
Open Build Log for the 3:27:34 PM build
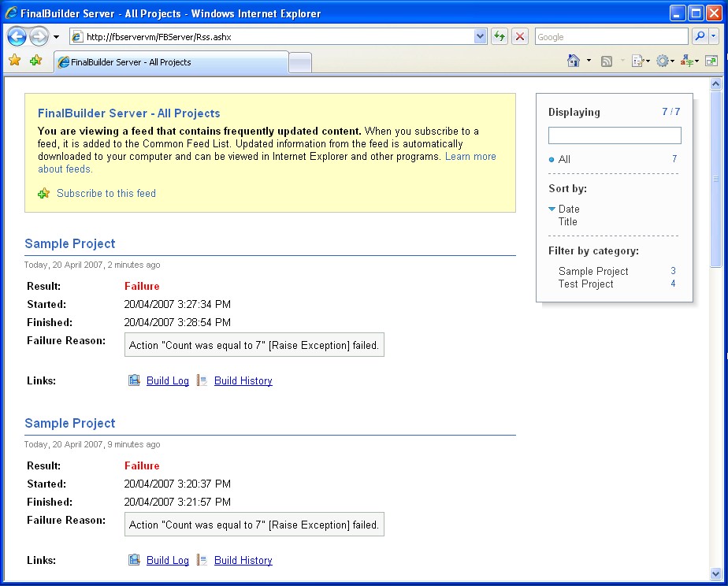click(168, 380)
